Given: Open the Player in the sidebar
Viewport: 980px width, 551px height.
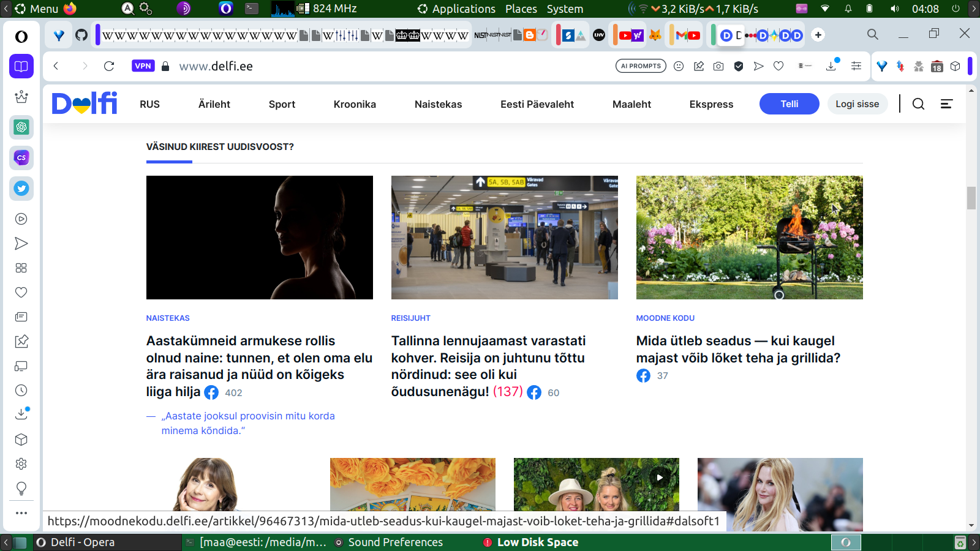Looking at the screenshot, I should coord(21,219).
